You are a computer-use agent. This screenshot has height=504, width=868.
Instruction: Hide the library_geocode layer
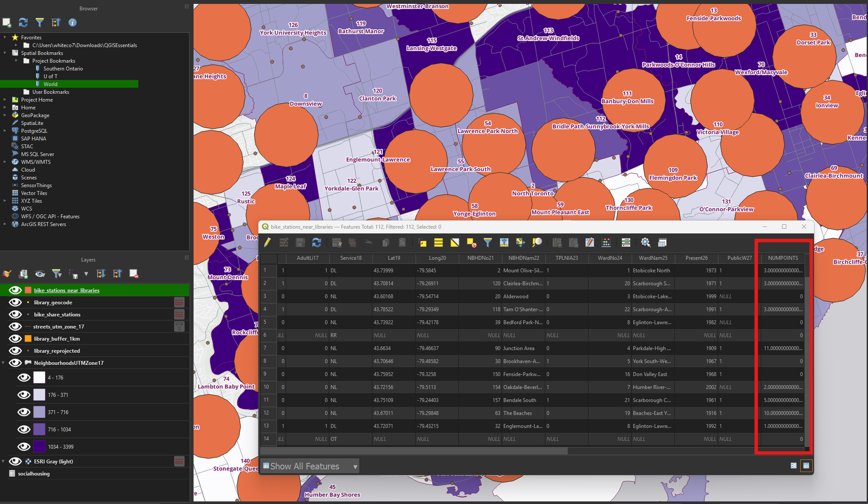pyautogui.click(x=15, y=302)
